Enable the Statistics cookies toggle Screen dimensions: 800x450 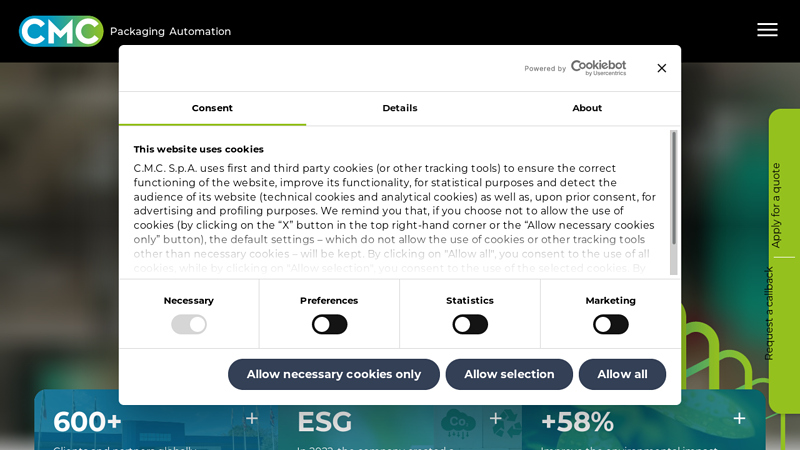[470, 324]
